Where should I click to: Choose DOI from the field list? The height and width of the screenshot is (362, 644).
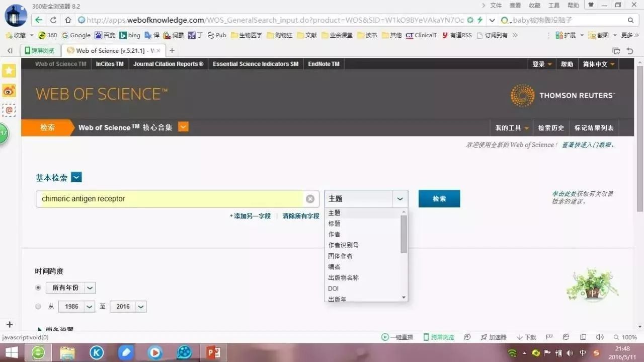333,288
